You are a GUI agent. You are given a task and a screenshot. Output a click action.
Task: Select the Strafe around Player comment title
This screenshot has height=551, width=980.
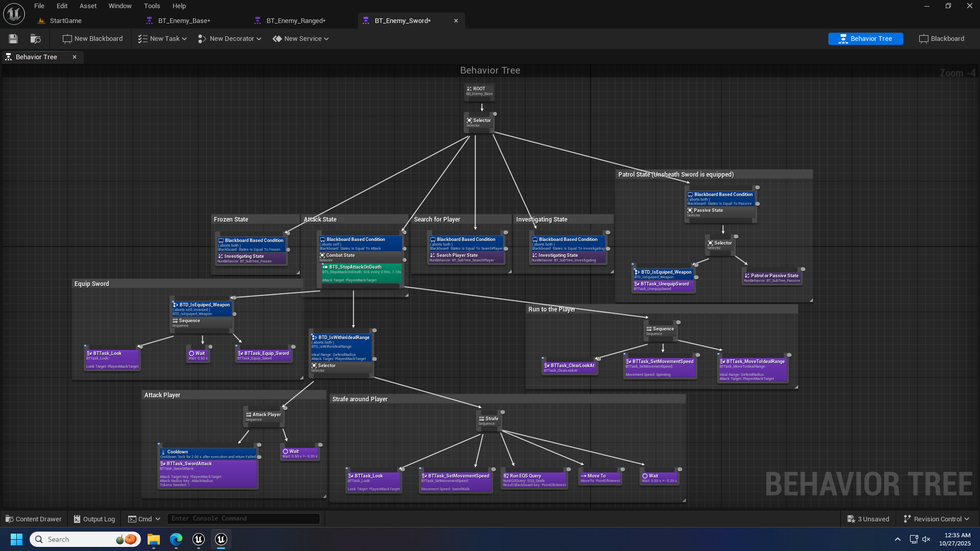tap(360, 399)
